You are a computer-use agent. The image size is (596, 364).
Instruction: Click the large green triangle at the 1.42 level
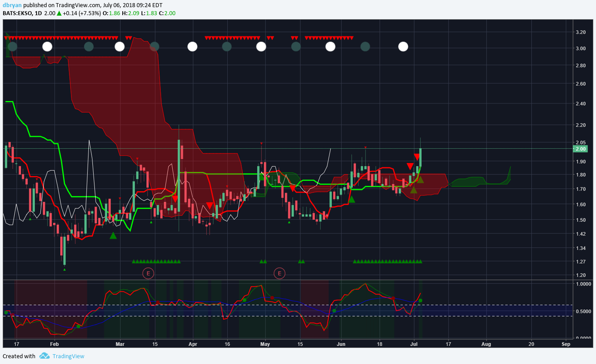113,236
